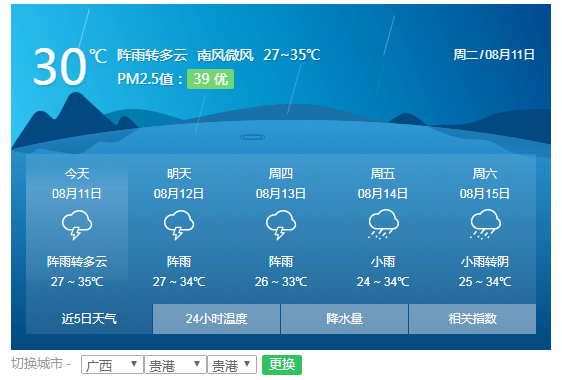Select the 今天 08月11日 forecast card

click(x=77, y=228)
